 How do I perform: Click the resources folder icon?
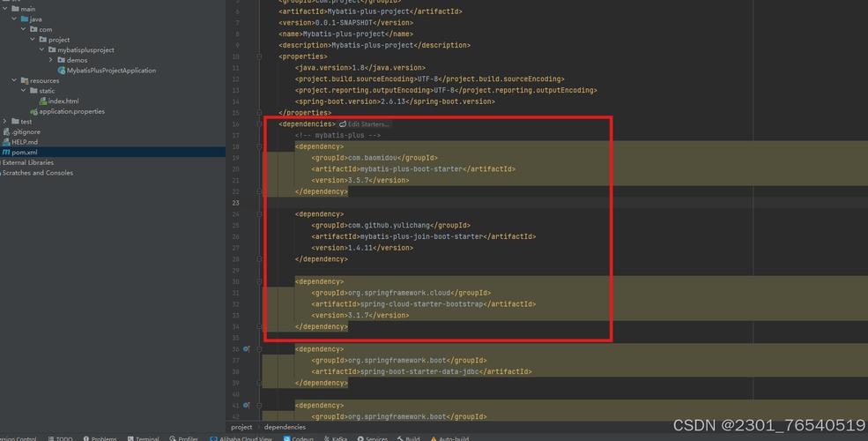pyautogui.click(x=25, y=80)
